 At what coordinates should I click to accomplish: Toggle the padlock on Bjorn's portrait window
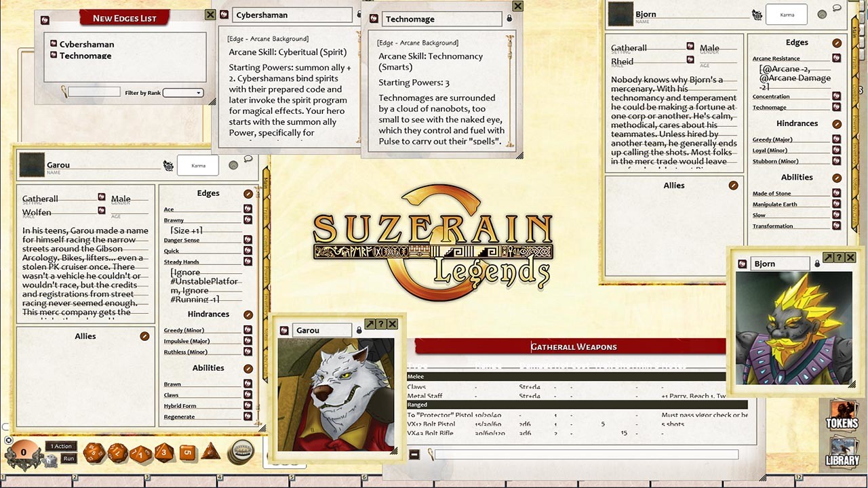(x=817, y=264)
